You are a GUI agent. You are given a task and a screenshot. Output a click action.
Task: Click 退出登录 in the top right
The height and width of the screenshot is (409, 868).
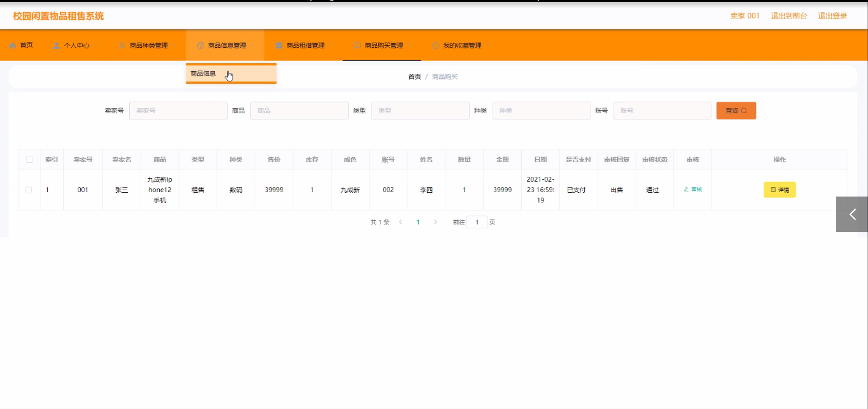[832, 16]
